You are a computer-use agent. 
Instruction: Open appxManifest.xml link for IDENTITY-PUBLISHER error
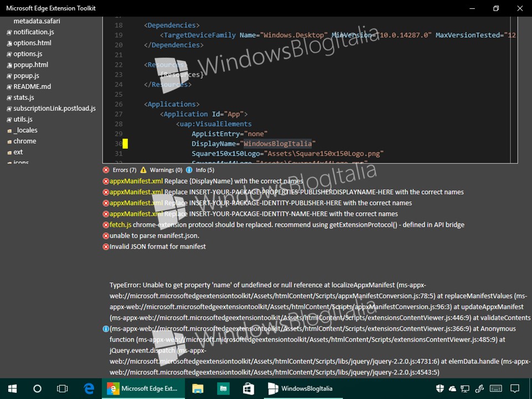pyautogui.click(x=136, y=203)
